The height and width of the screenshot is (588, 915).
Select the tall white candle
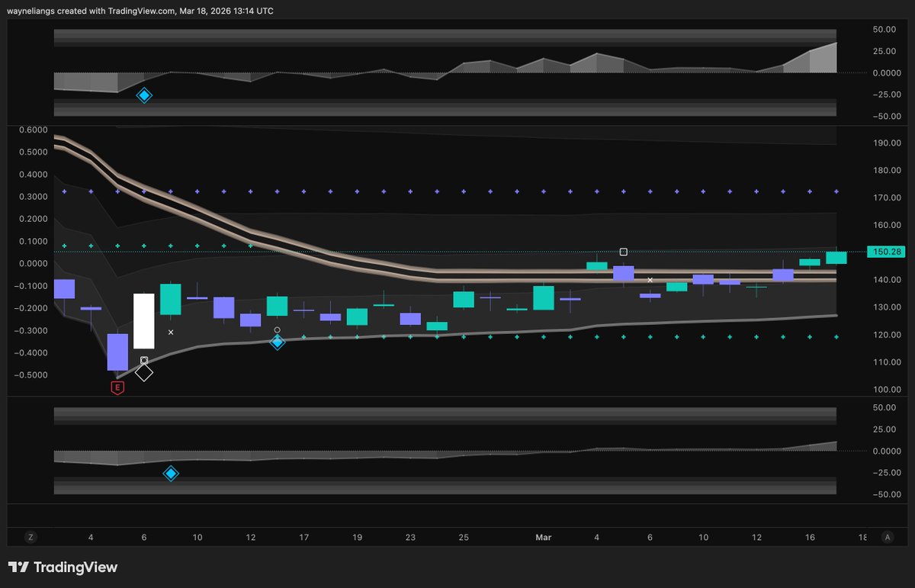coord(144,321)
